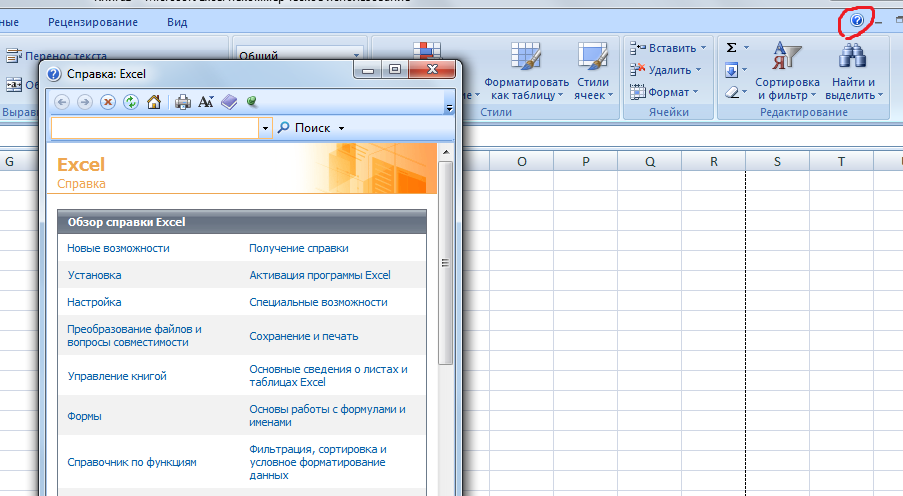Screen dimensions: 903x496
Task: Select column header Q
Action: tap(650, 161)
